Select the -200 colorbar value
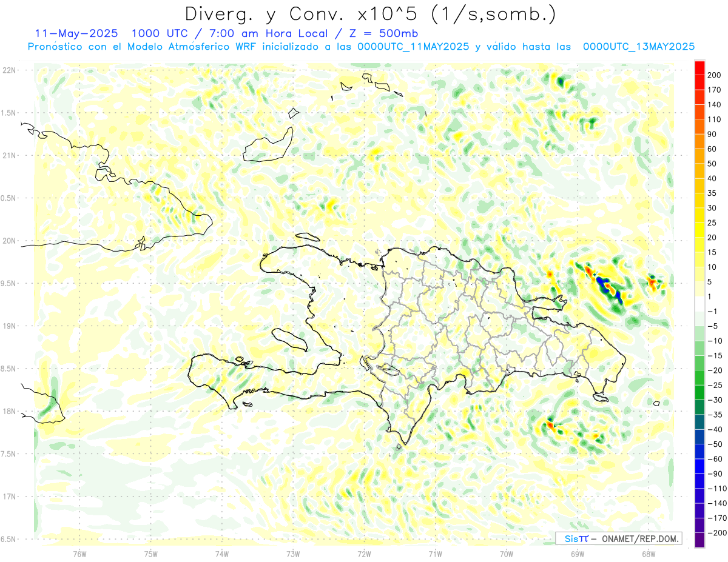728x562 pixels. [716, 533]
